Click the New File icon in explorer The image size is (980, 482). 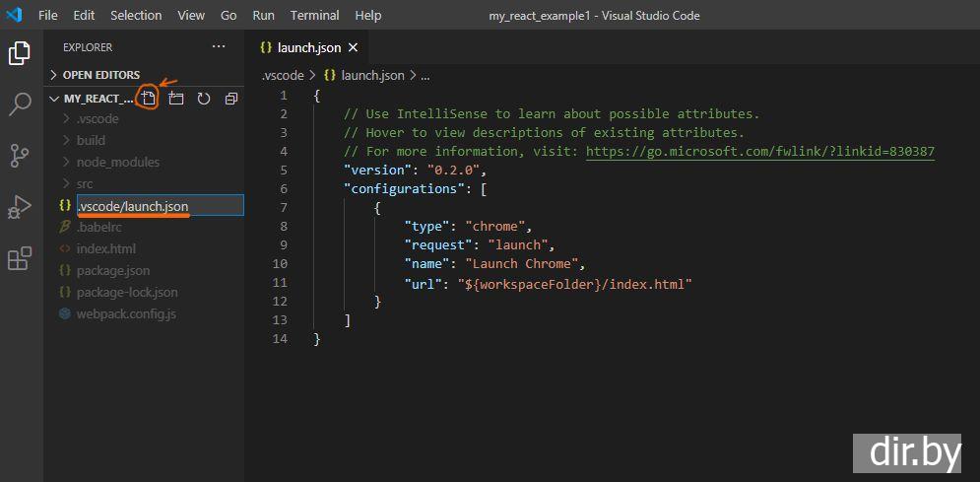148,99
